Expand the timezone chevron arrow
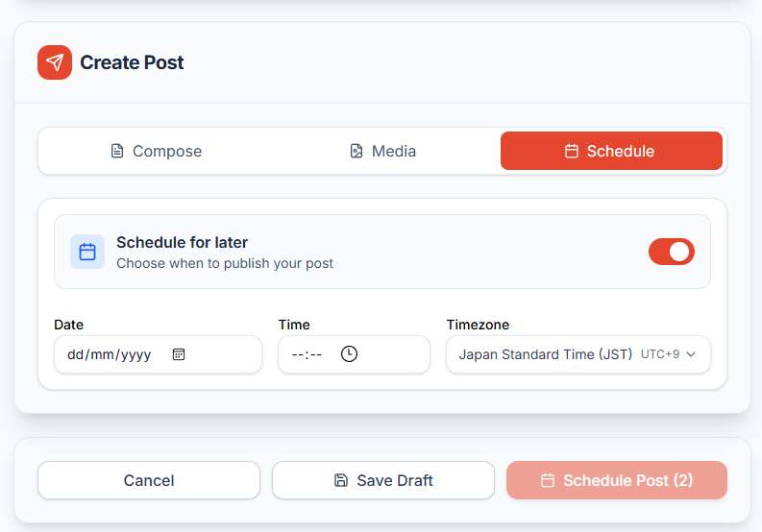The image size is (762, 532). point(691,354)
